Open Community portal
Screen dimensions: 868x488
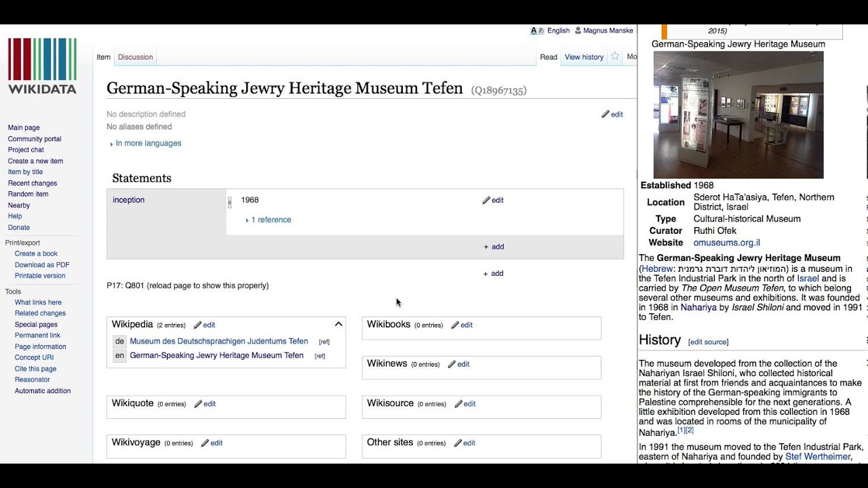coord(35,139)
